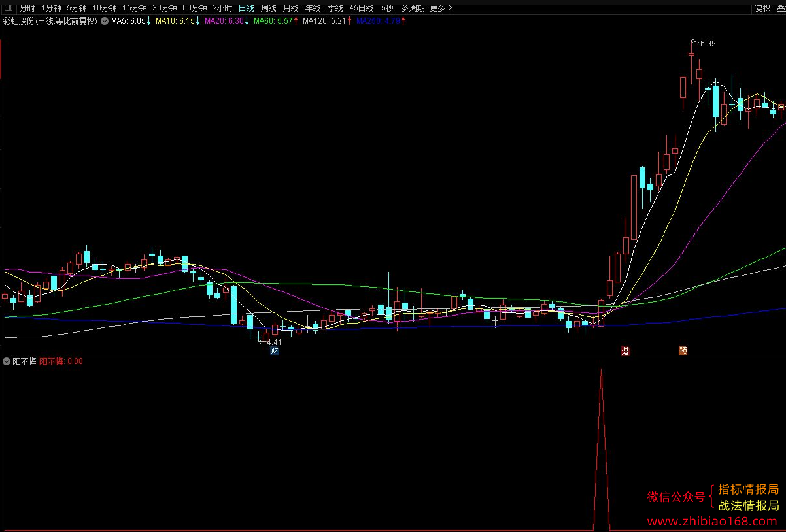Expand the 更多 periods menu
This screenshot has height=532, width=786.
click(441, 8)
